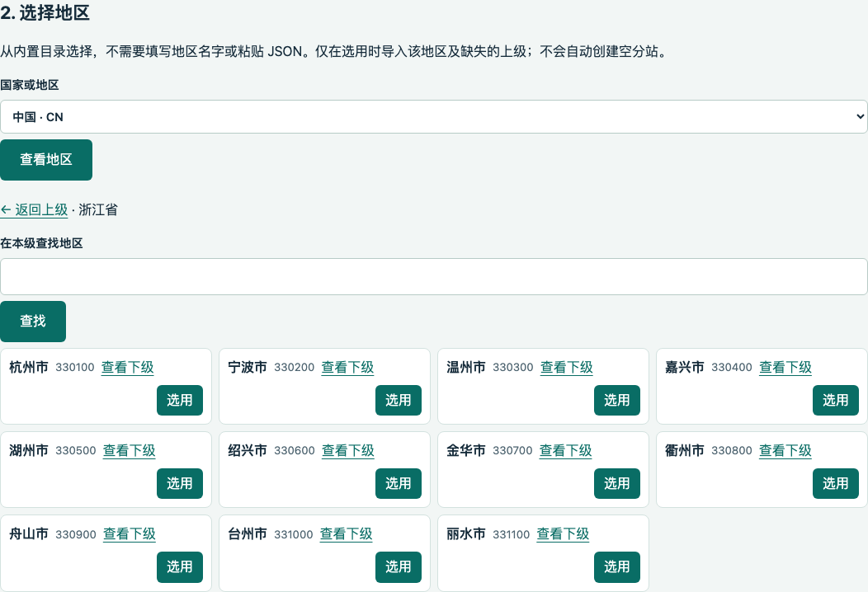Click the 杭州市 city name

coord(29,368)
